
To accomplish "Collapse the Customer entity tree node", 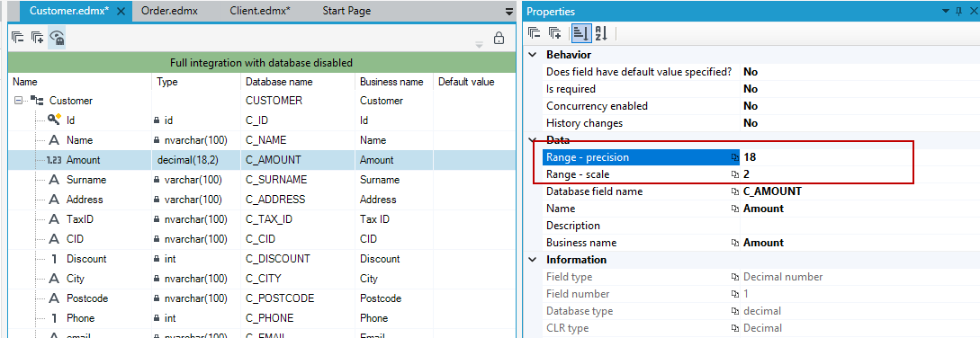I will 19,101.
